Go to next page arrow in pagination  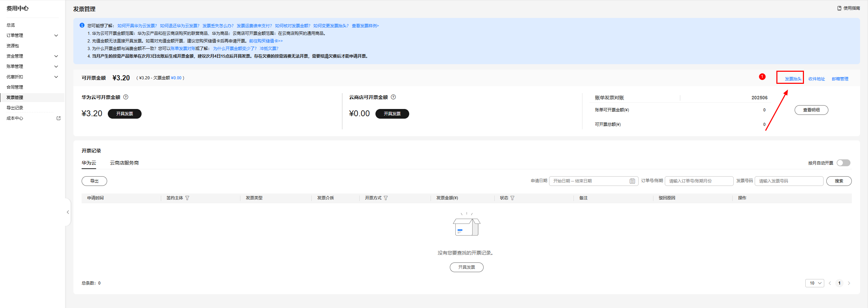pos(849,283)
